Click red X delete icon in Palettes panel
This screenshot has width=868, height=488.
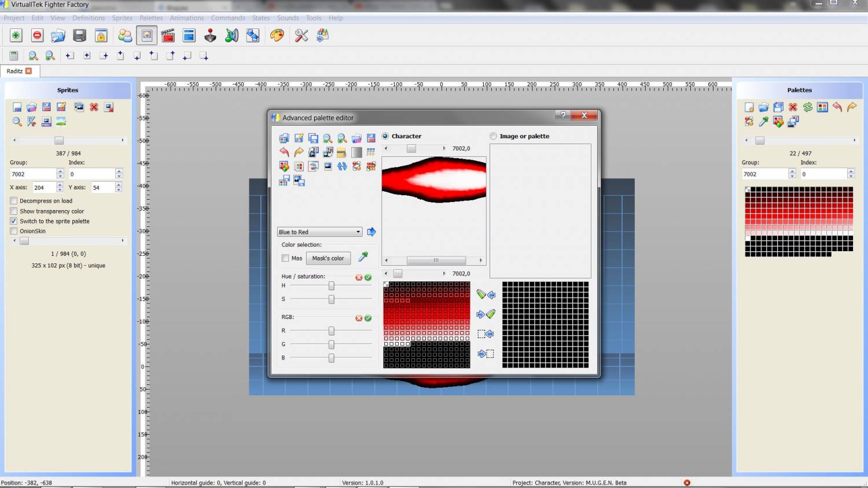(793, 107)
